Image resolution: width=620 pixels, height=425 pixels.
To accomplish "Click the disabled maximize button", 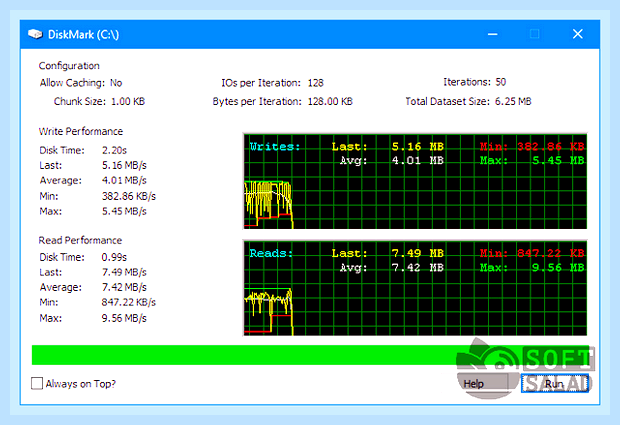I will (x=534, y=34).
